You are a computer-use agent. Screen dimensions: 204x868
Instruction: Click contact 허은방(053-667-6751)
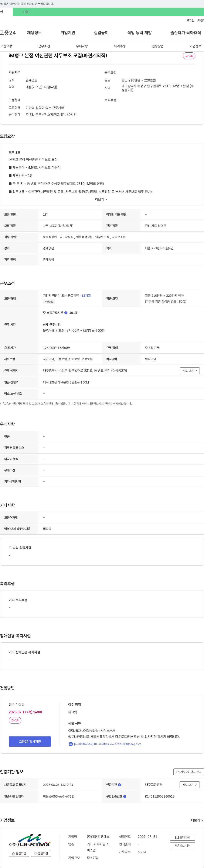click(59, 796)
